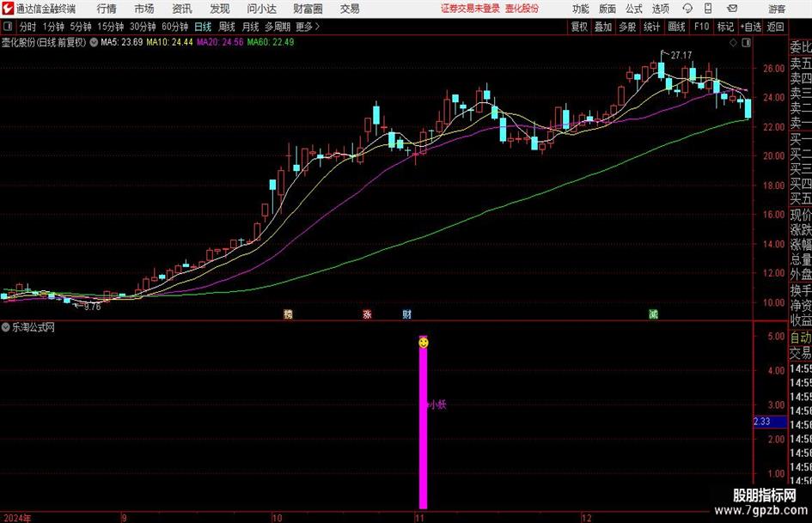Click the 复权 toolbar button
Viewport: 812px width, 523px height.
tap(579, 27)
